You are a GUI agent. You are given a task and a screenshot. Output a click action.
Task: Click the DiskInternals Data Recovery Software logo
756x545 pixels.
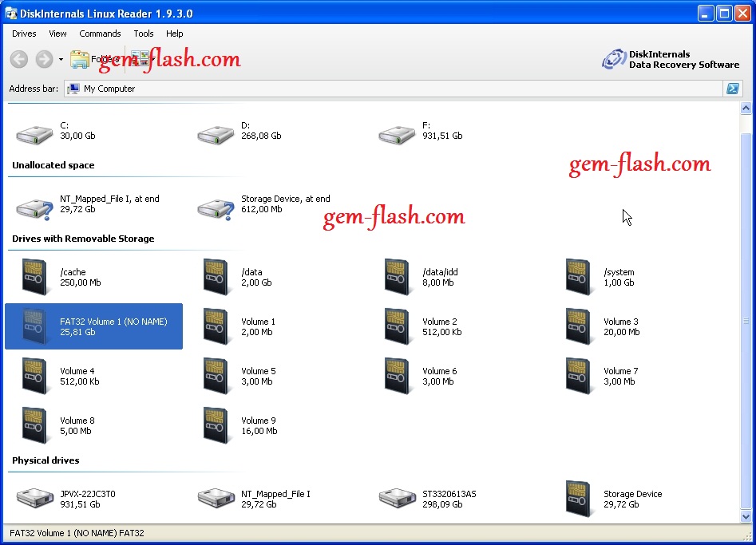tap(670, 59)
